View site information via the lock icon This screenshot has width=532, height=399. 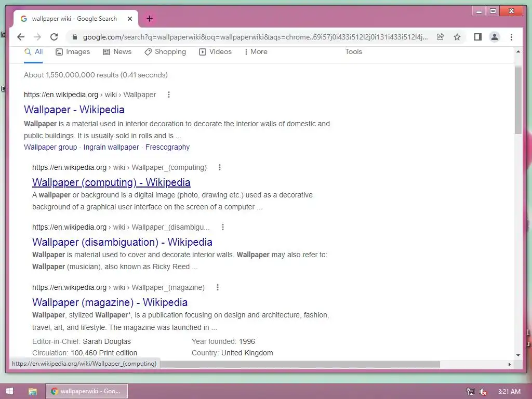(x=75, y=37)
